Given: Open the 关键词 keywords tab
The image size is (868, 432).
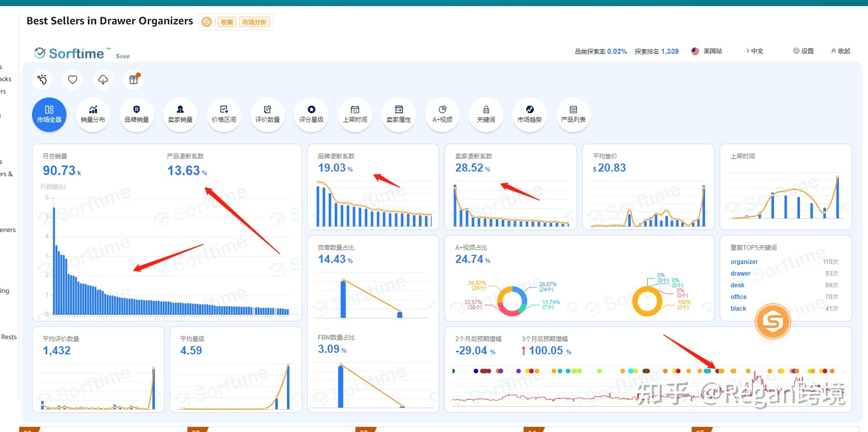Looking at the screenshot, I should (x=486, y=115).
